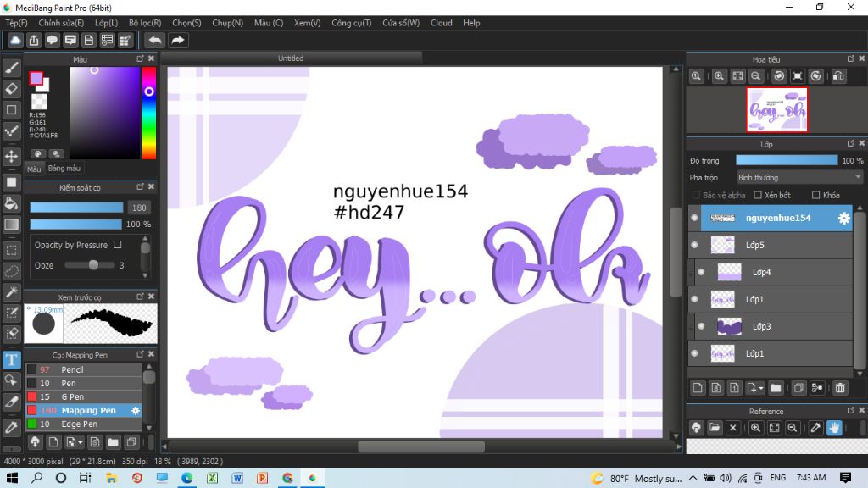
Task: Switch to the Bảng màu tab
Action: click(x=64, y=169)
